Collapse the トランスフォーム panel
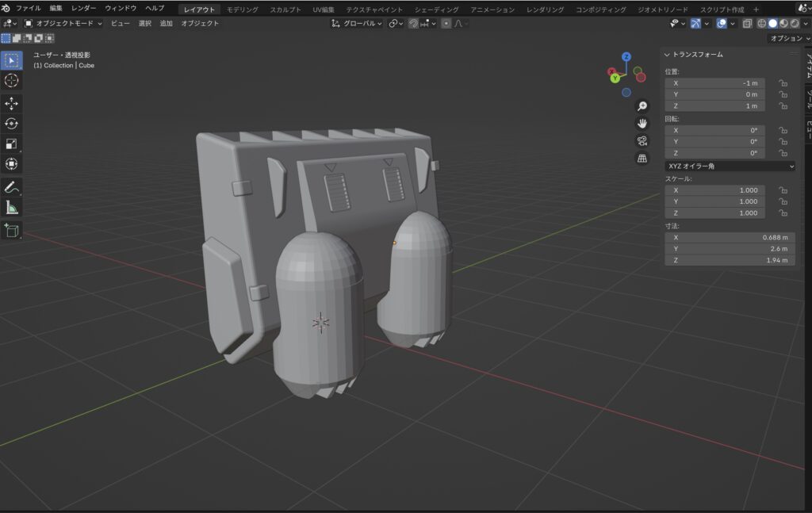This screenshot has height=513, width=812. [x=667, y=55]
